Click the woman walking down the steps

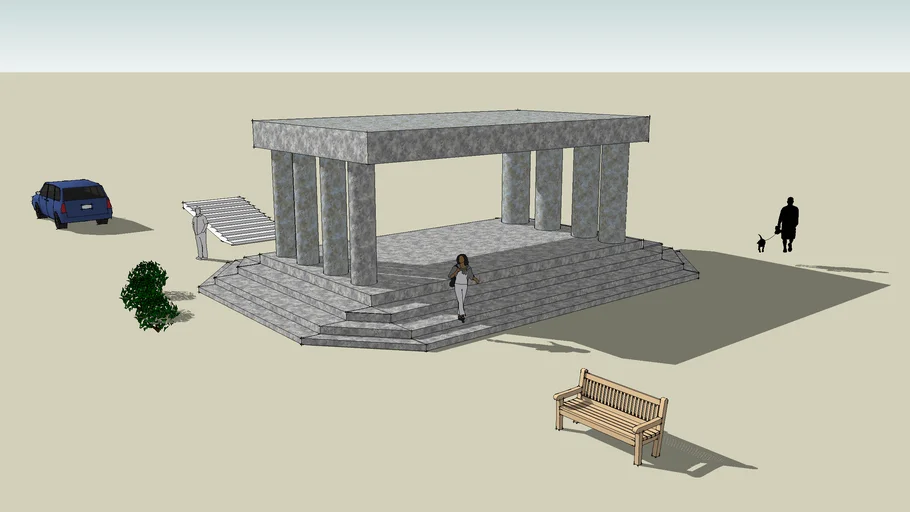click(462, 284)
